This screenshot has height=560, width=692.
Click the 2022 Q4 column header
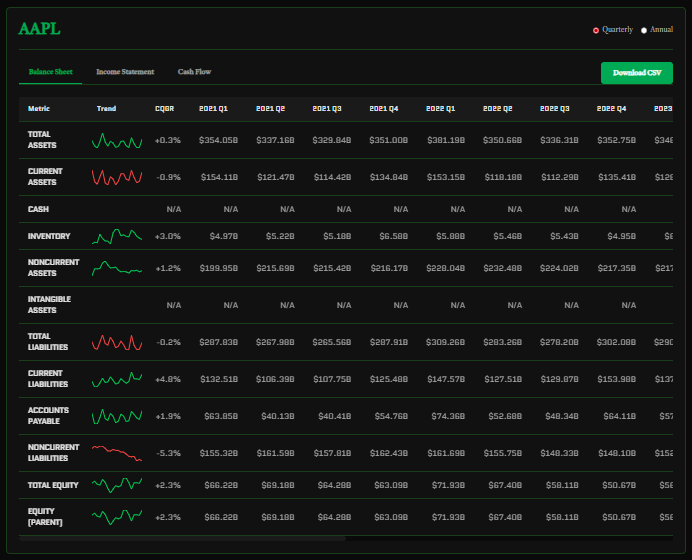611,109
